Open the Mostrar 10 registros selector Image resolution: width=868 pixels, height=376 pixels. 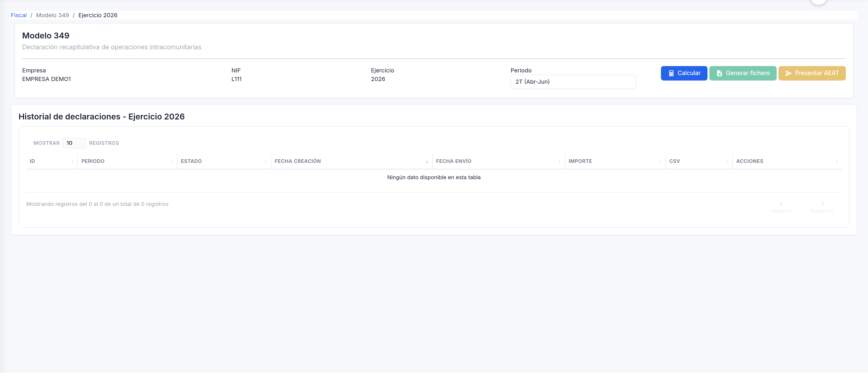(74, 143)
